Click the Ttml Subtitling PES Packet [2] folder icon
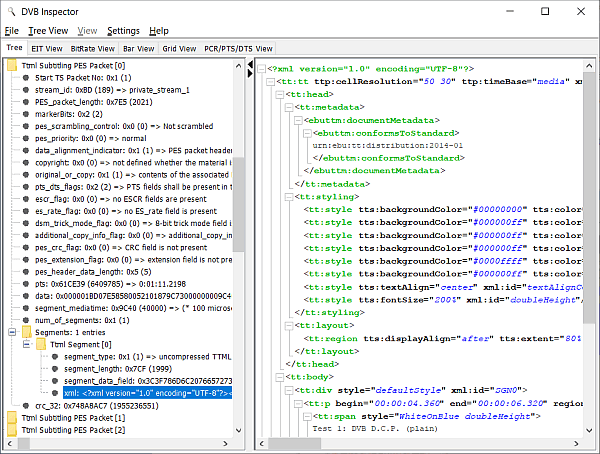Viewport: 600px width, 454px height. point(11,430)
